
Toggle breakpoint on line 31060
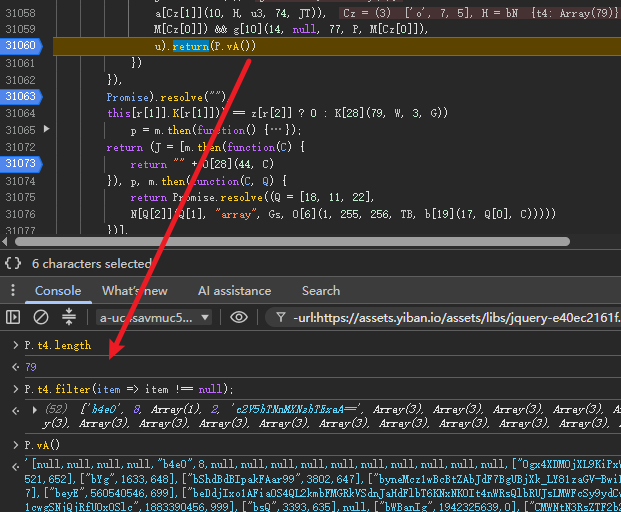(21, 46)
